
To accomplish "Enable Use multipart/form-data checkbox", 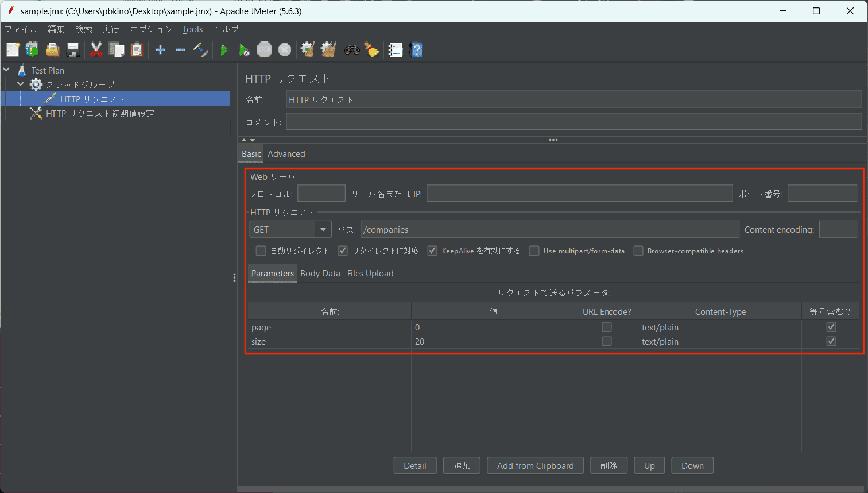I will click(534, 251).
